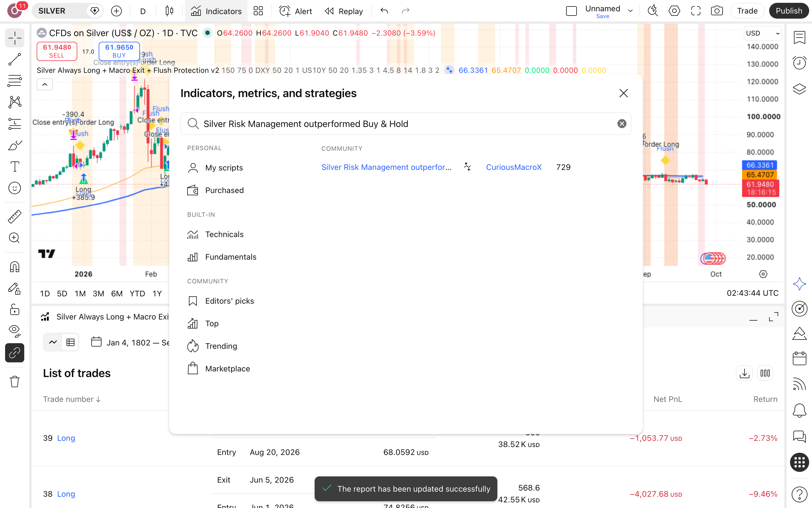Screen dimensions: 812x508
Task: Clear the indicator search field
Action: (622, 124)
